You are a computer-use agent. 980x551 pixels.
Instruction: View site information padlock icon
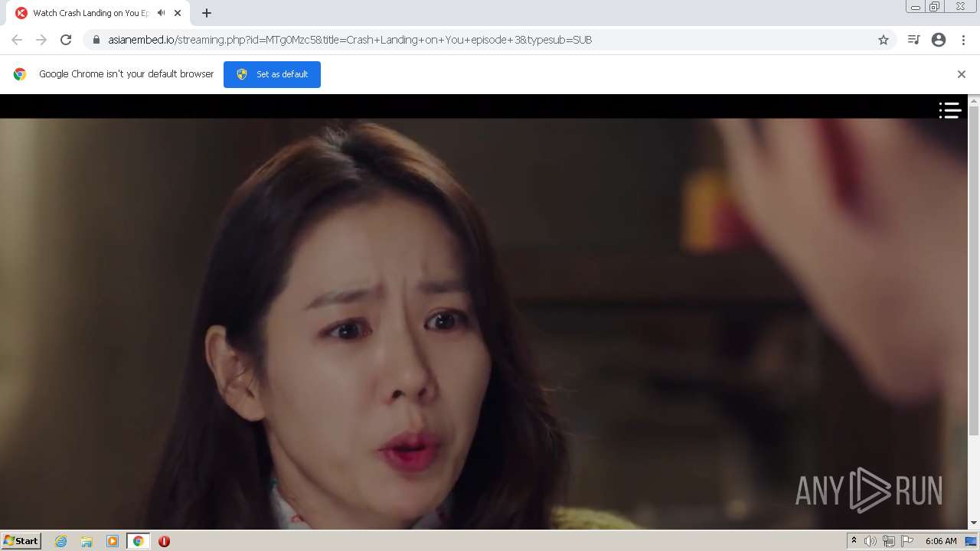(x=96, y=40)
